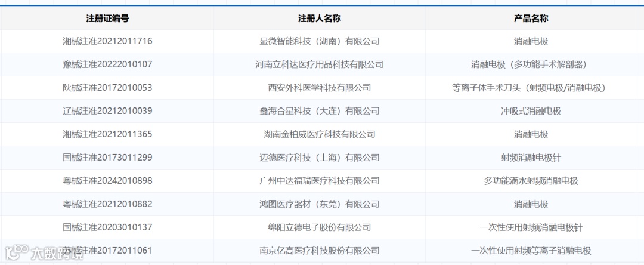
Task: Click 消融电极 in 湖南金柏威 row
Action: (531, 134)
